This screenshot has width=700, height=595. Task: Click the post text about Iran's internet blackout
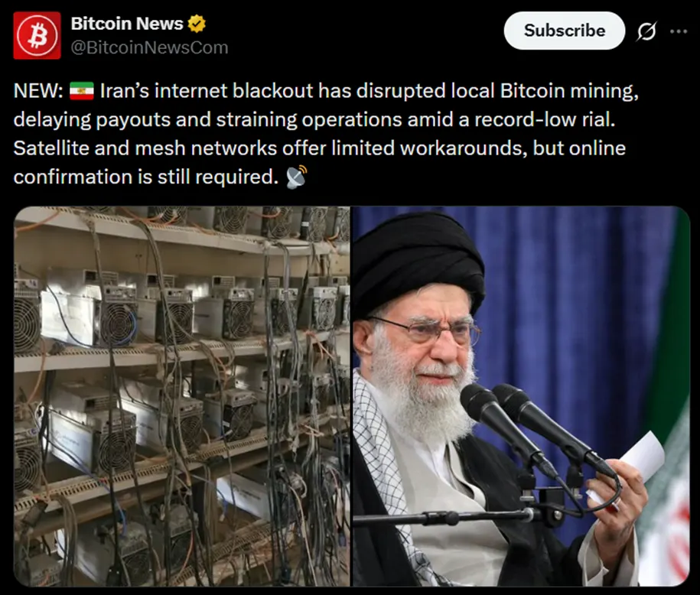click(327, 134)
